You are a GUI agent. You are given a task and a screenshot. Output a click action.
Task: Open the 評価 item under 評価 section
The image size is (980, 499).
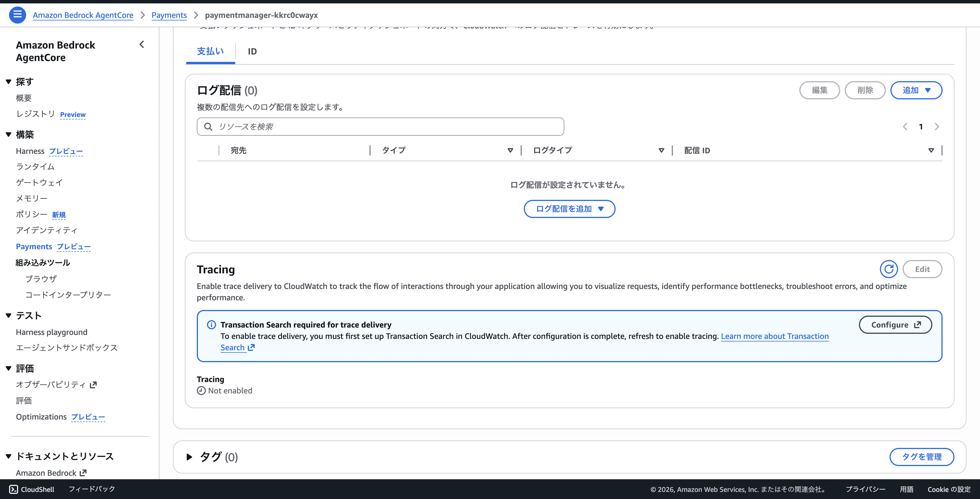point(24,401)
